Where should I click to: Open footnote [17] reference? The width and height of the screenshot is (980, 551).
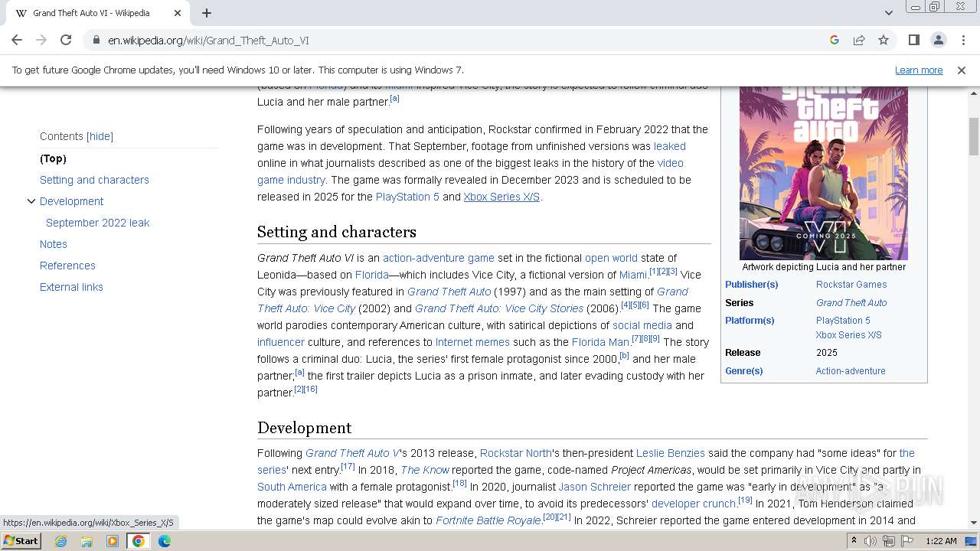(348, 467)
